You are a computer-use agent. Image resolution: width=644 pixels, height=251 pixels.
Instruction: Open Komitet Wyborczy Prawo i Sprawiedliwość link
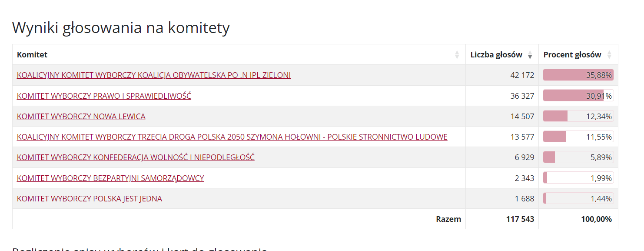pyautogui.click(x=104, y=96)
